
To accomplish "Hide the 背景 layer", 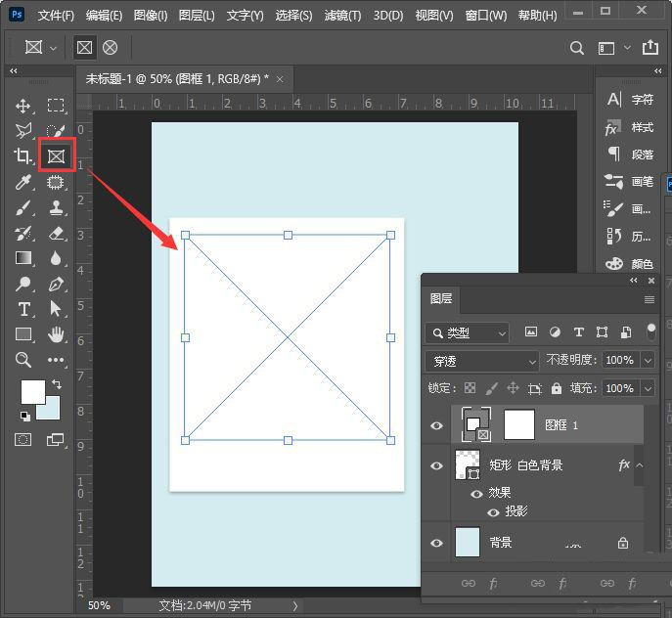I will click(437, 543).
